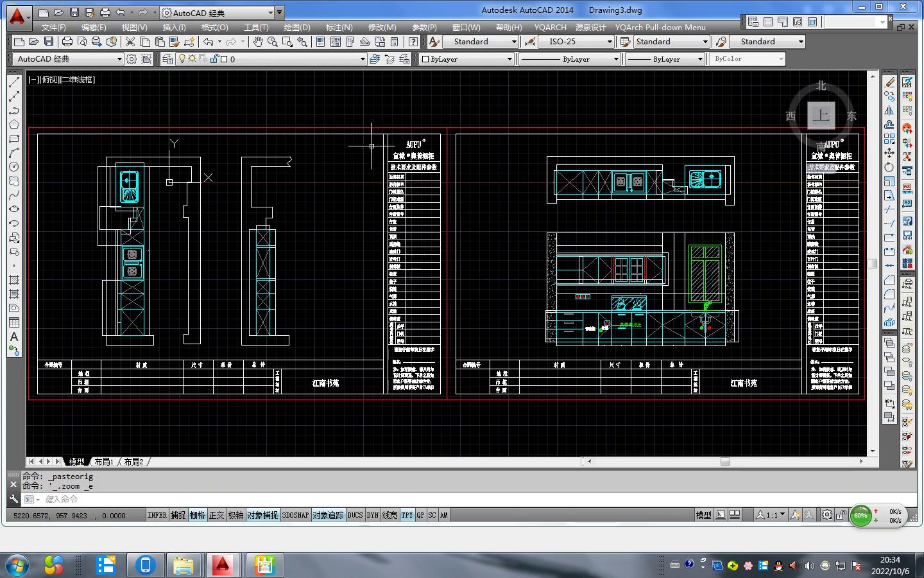Toggle 栅格 grid display in status bar
The image size is (924, 578).
point(197,515)
